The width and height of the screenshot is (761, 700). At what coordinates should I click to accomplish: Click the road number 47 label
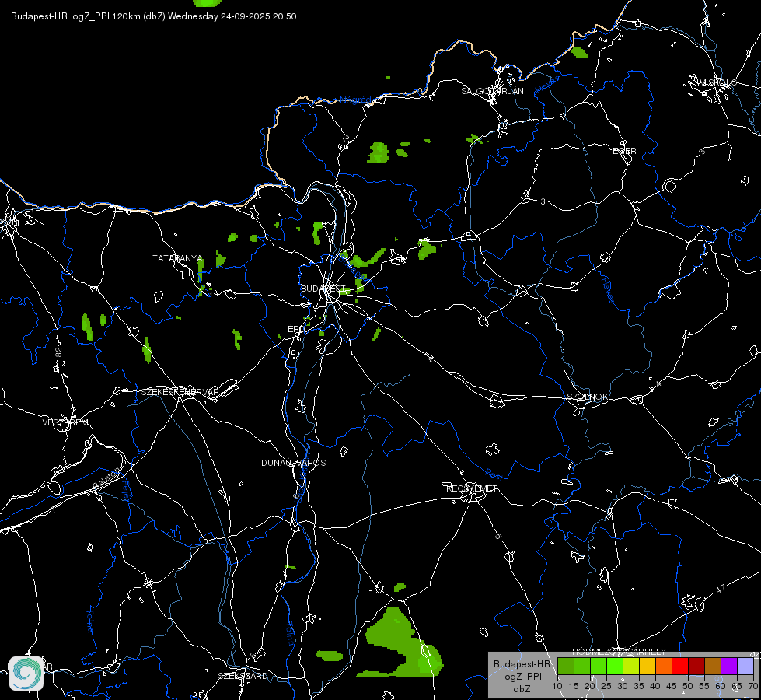(x=721, y=589)
